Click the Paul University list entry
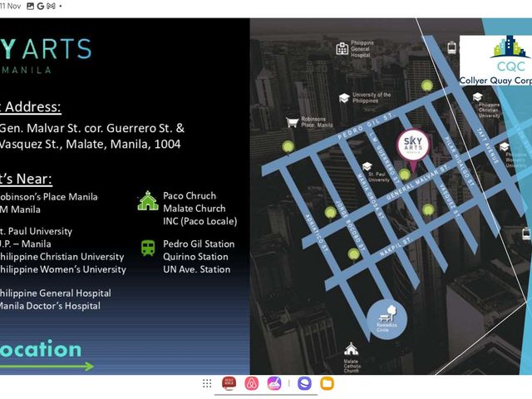This screenshot has height=399, width=532. point(36,231)
